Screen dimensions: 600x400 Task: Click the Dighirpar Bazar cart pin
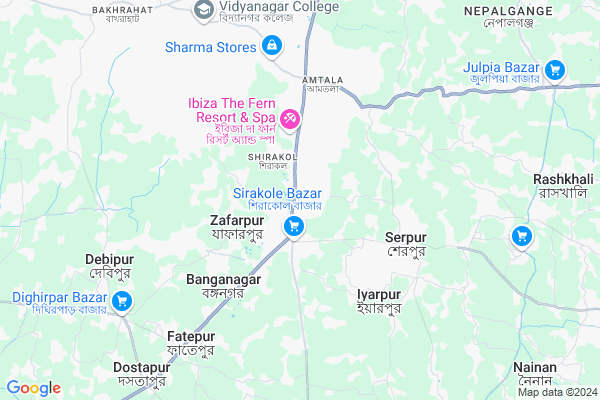pyautogui.click(x=122, y=303)
